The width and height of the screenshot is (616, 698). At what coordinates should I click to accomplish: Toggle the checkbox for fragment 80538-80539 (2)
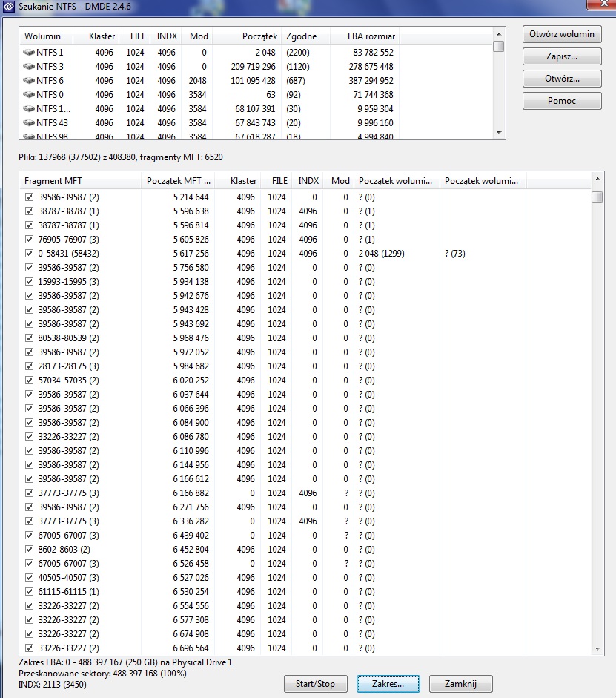30,338
